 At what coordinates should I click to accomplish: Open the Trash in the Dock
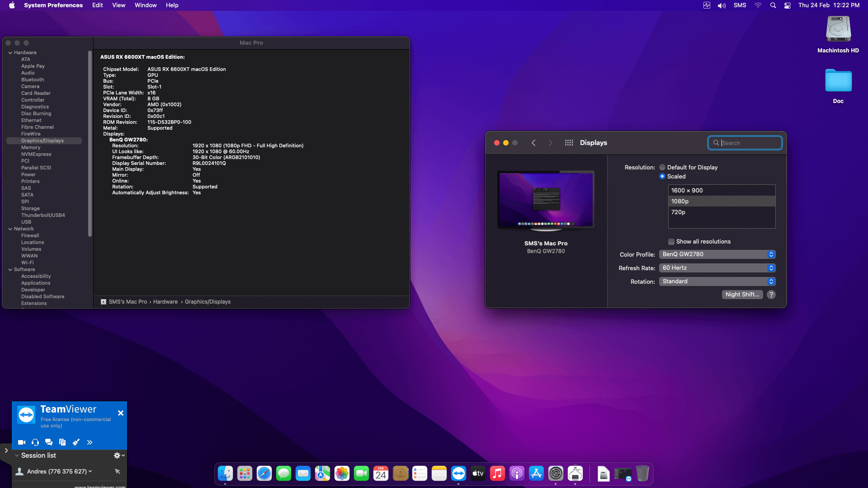pos(642,474)
